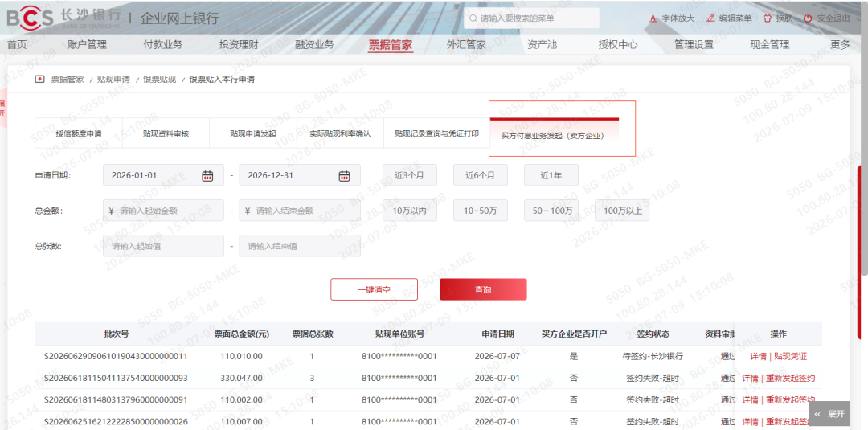
Task: Click the 请输入起始值 input field
Action: (x=163, y=246)
